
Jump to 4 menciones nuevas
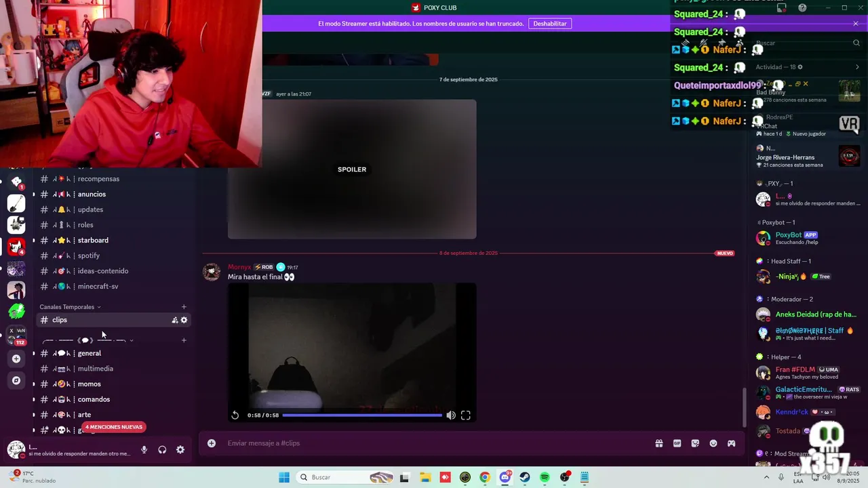click(x=114, y=427)
